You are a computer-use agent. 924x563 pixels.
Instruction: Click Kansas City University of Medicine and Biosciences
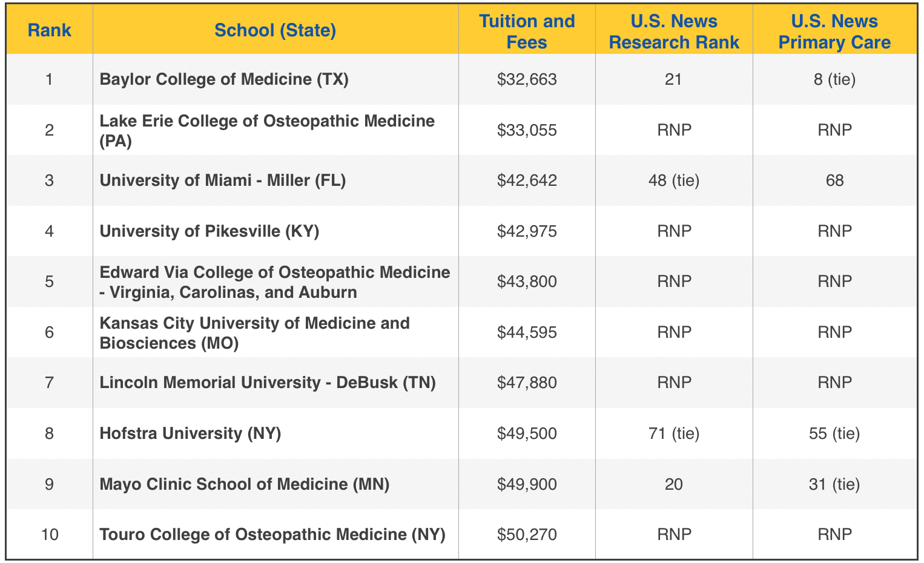(254, 333)
